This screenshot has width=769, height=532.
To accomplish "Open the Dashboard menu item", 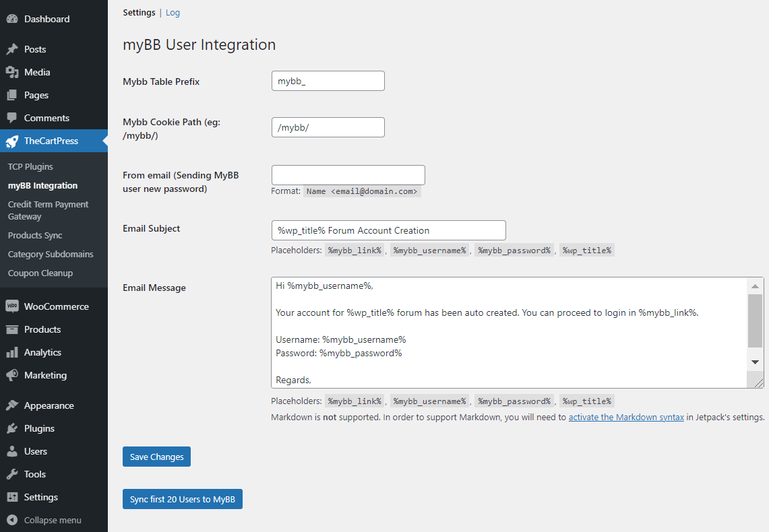I will pyautogui.click(x=54, y=19).
